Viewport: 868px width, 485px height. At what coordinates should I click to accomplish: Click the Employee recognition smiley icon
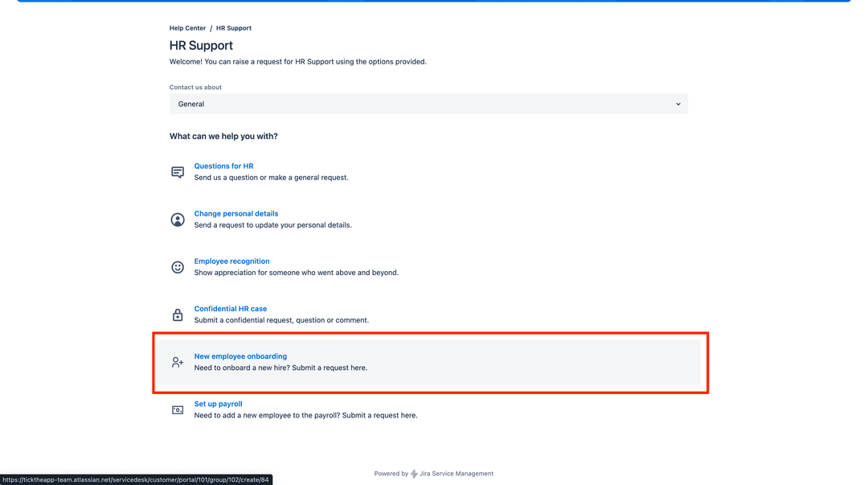coord(178,267)
